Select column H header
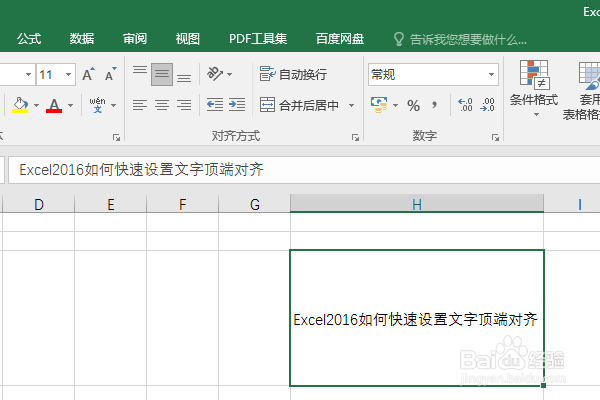This screenshot has height=400, width=600. pos(417,204)
